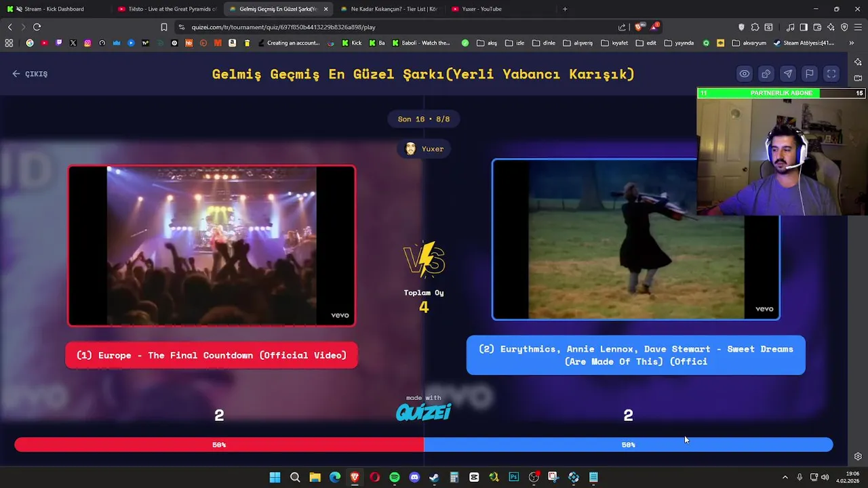
Task: Expand the kıyafet bookmarks folder
Action: [614, 43]
